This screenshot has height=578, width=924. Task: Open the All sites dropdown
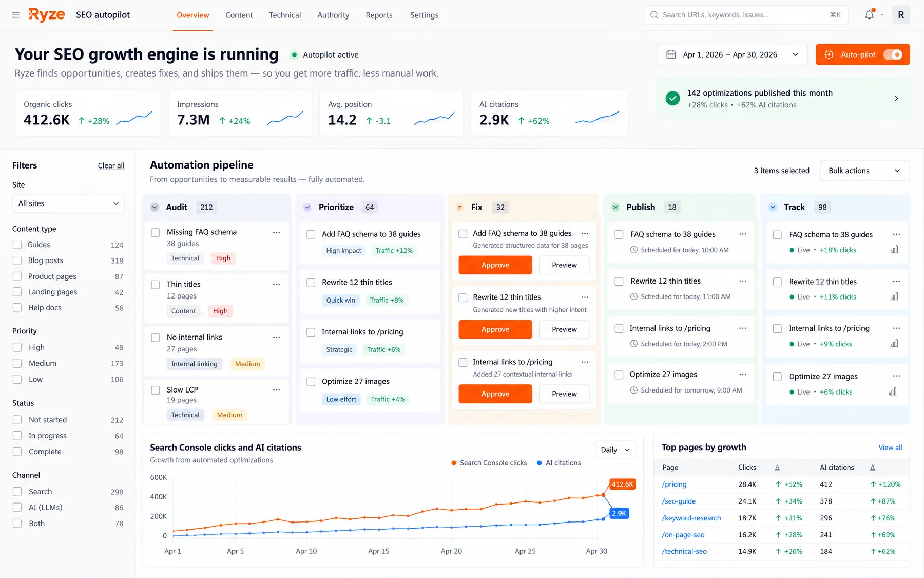(x=68, y=203)
